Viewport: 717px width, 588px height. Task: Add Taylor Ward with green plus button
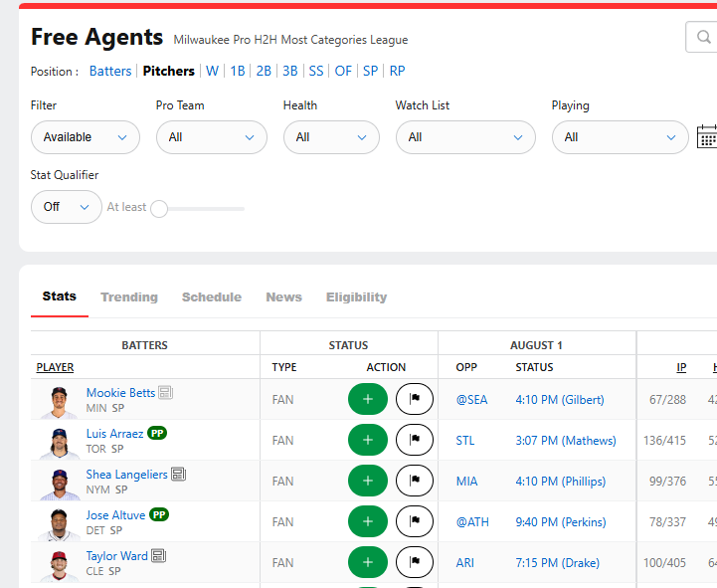(368, 562)
